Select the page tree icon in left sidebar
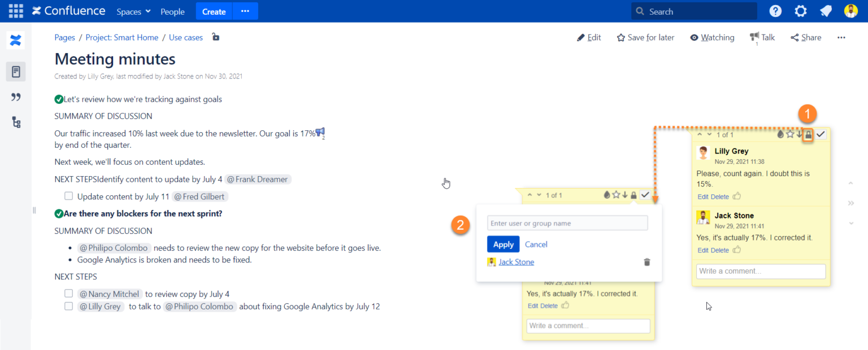868x350 pixels. click(x=15, y=121)
